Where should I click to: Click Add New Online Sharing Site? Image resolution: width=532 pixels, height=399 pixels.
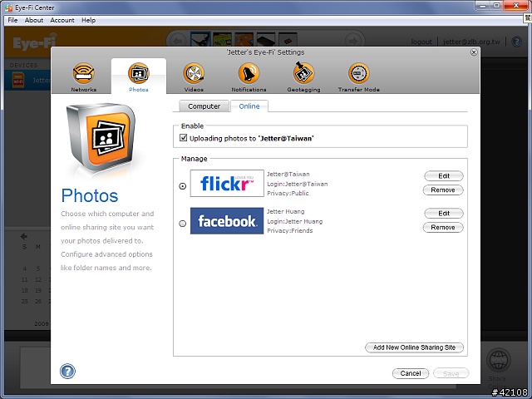(x=414, y=347)
